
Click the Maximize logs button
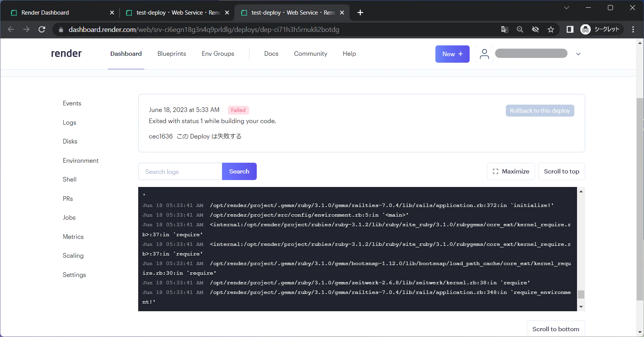pyautogui.click(x=511, y=172)
